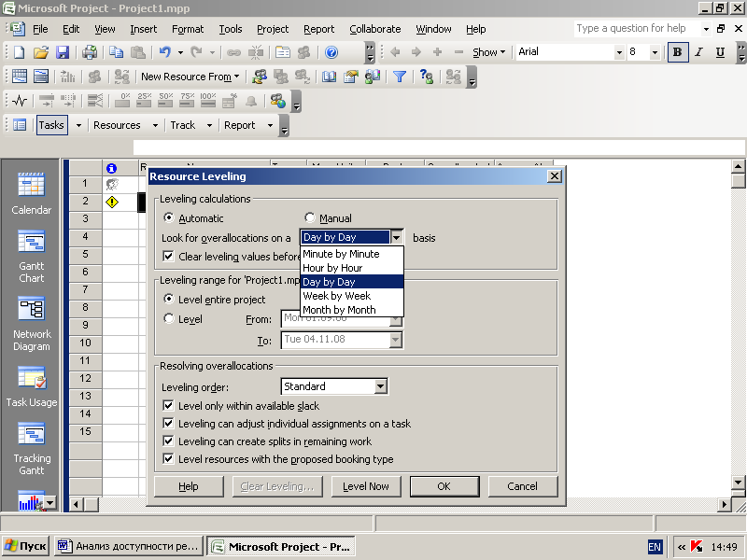Open Microsoft Project Help icon
Screen dimensions: 747x560
coord(331,52)
